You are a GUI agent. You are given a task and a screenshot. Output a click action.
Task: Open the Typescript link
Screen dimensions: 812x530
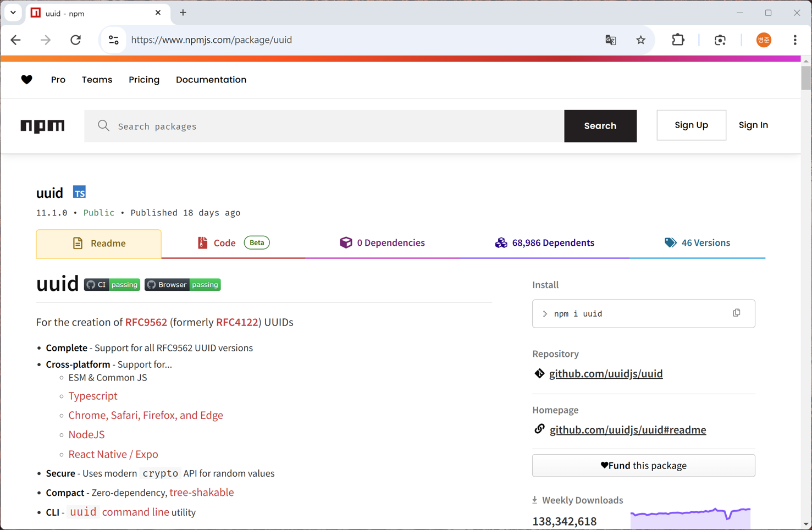(93, 396)
